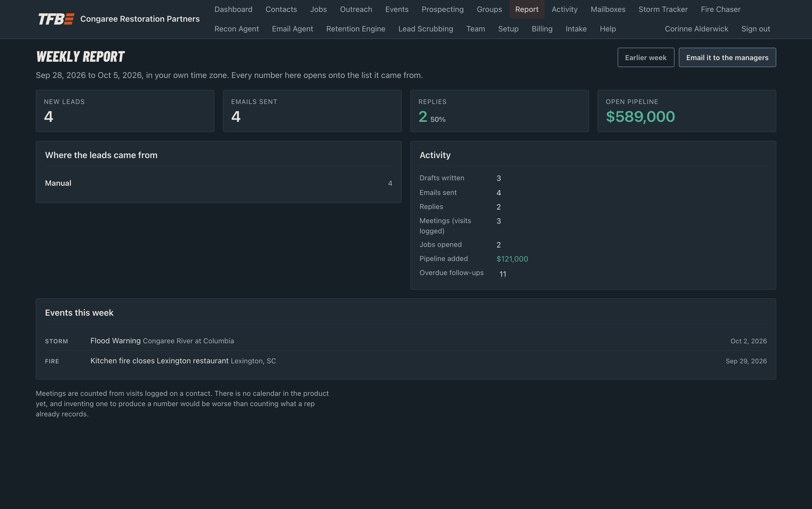Open the Dashboard page
Image resolution: width=812 pixels, height=509 pixels.
point(233,9)
